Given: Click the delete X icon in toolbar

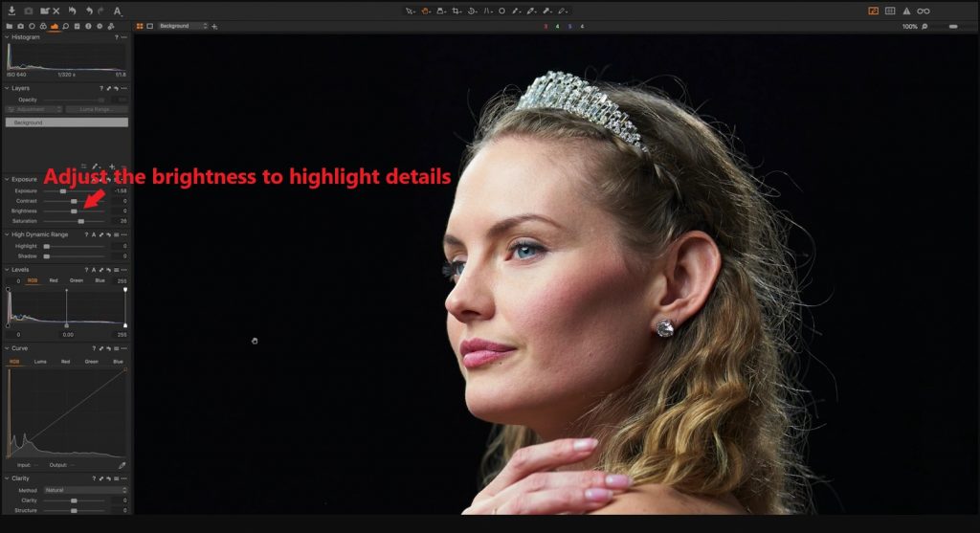Looking at the screenshot, I should (x=56, y=11).
